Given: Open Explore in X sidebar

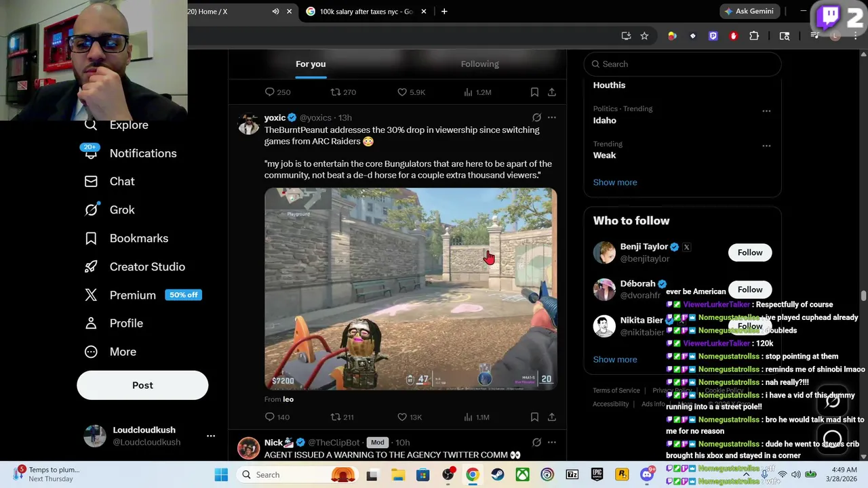Looking at the screenshot, I should 129,125.
